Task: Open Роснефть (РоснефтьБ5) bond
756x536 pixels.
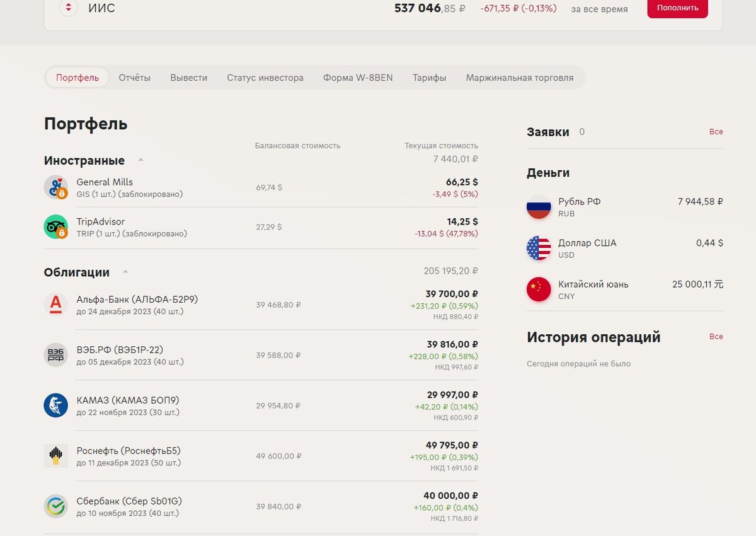Action: pyautogui.click(x=129, y=451)
